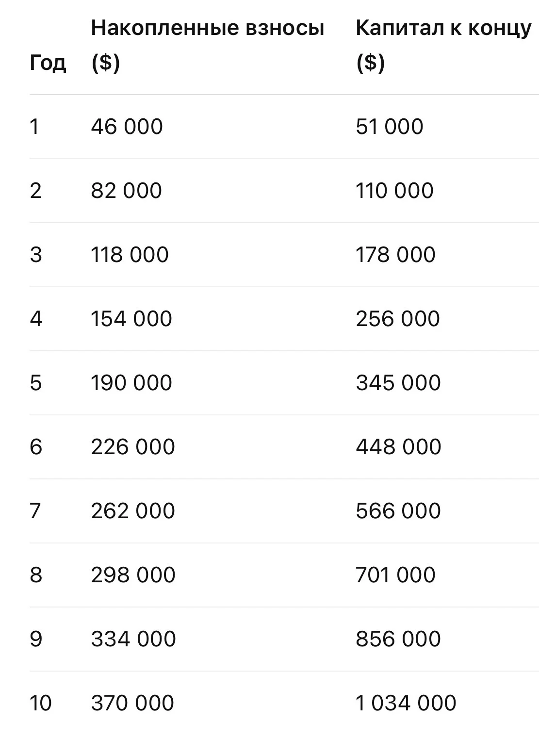Select the capital value 566 000
The width and height of the screenshot is (539, 756).
point(398,511)
